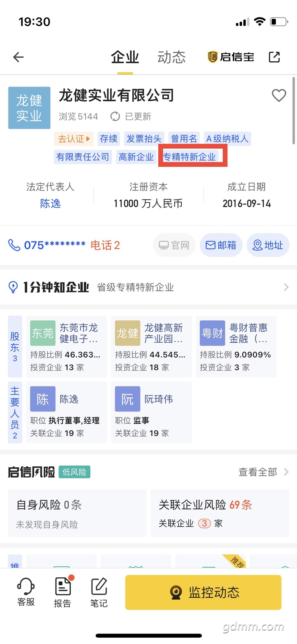This screenshot has height=644, width=297.
Task: Tap the Wi-Fi status icon
Action: (x=260, y=21)
